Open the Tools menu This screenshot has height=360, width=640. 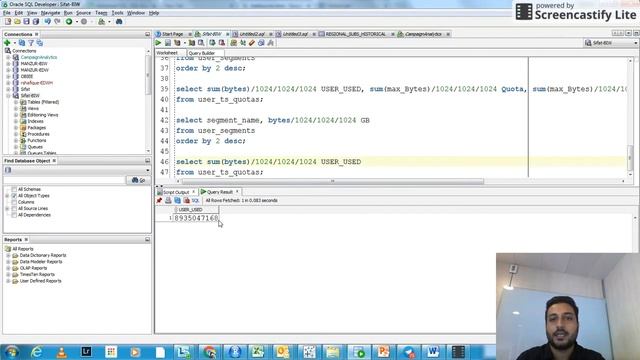click(x=117, y=13)
